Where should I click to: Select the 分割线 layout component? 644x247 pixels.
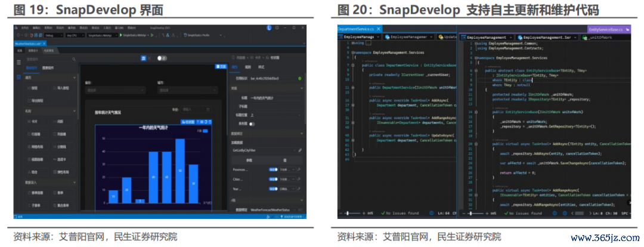63,146
